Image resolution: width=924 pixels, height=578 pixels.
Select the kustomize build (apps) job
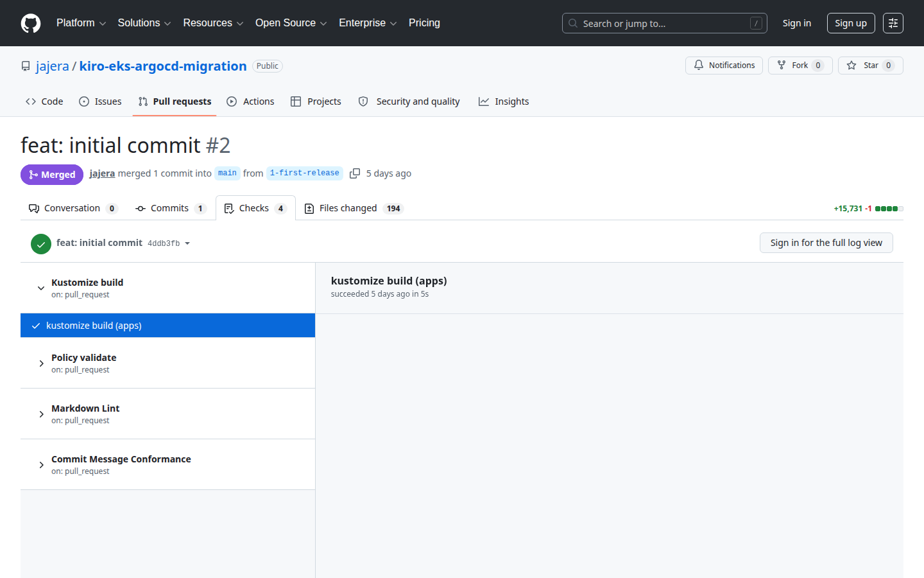tap(167, 326)
